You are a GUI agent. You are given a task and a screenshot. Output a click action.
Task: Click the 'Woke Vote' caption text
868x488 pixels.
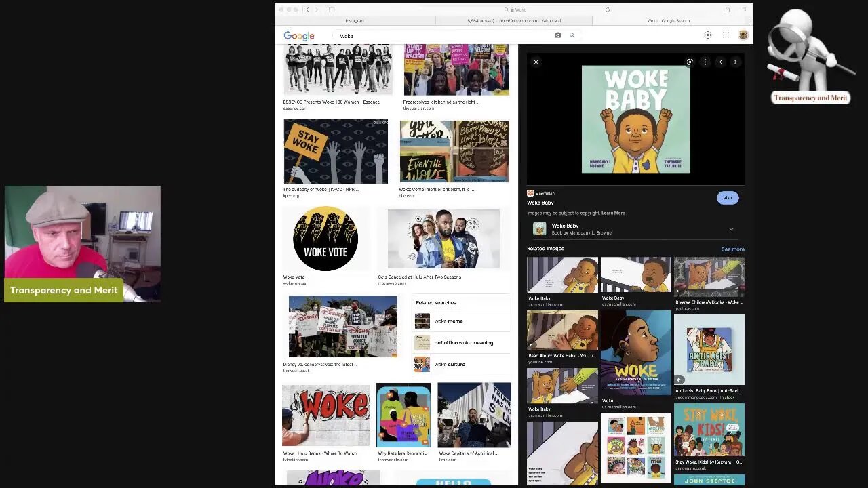pyautogui.click(x=294, y=277)
